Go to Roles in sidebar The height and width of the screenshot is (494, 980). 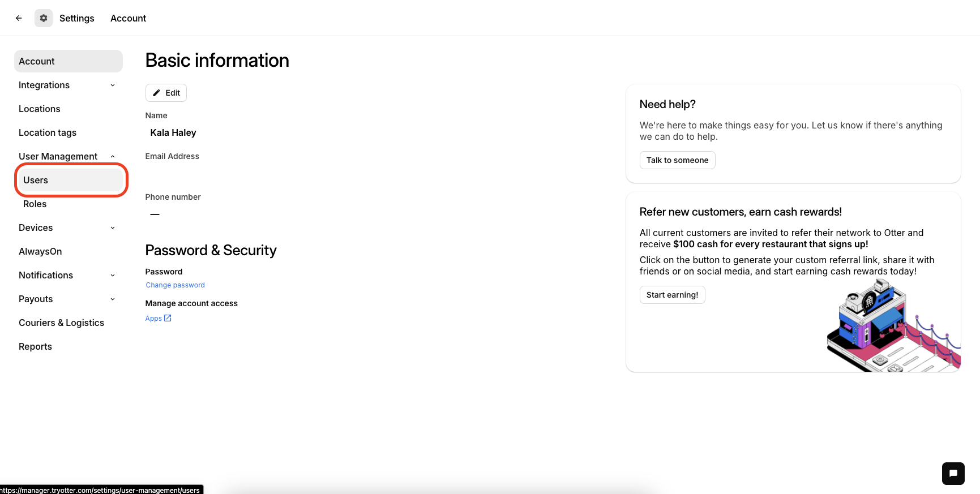[x=35, y=204]
